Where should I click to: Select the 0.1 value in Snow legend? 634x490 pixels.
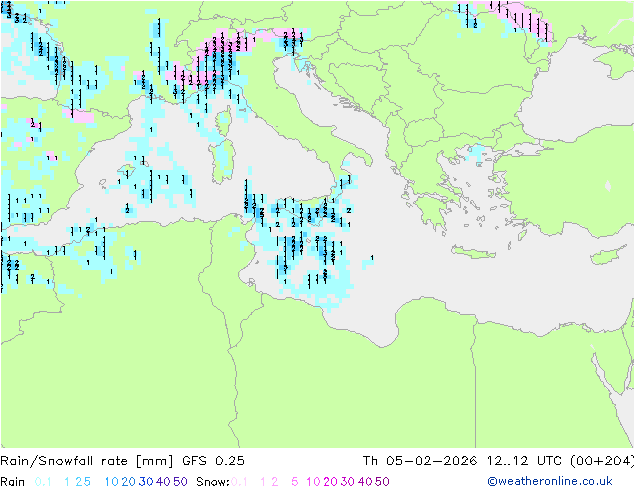pyautogui.click(x=239, y=482)
